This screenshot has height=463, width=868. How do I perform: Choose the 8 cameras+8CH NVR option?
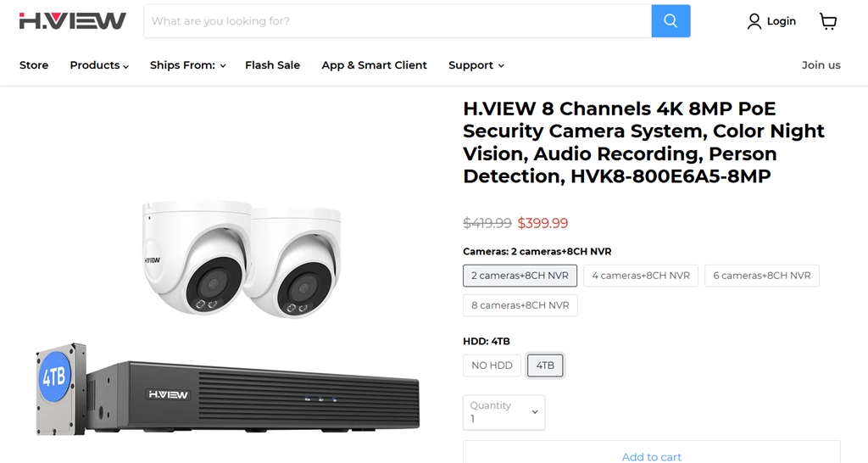coord(520,305)
